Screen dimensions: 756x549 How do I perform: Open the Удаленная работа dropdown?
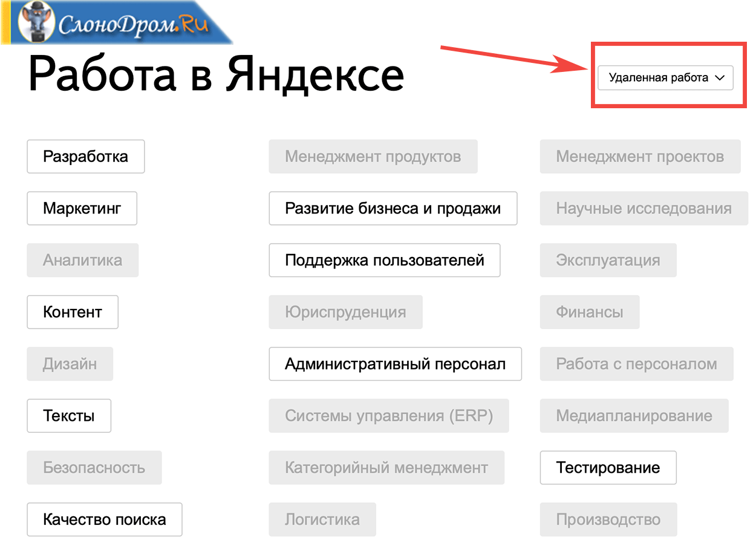pyautogui.click(x=665, y=78)
